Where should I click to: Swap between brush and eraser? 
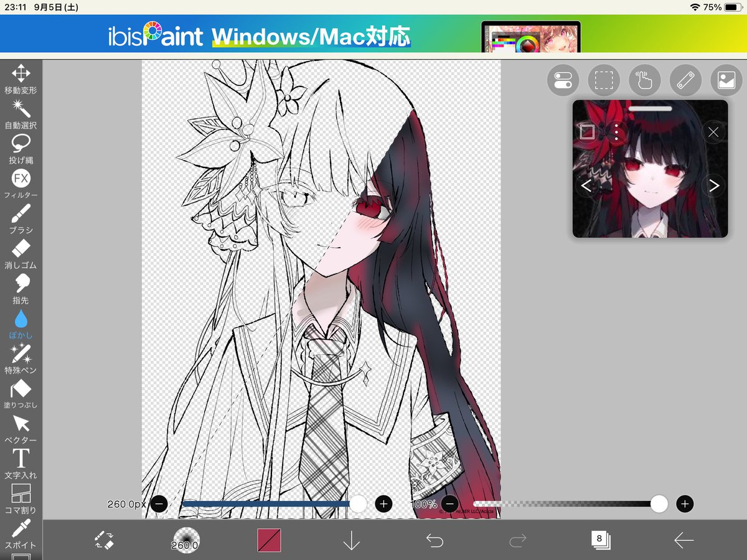[x=104, y=540]
